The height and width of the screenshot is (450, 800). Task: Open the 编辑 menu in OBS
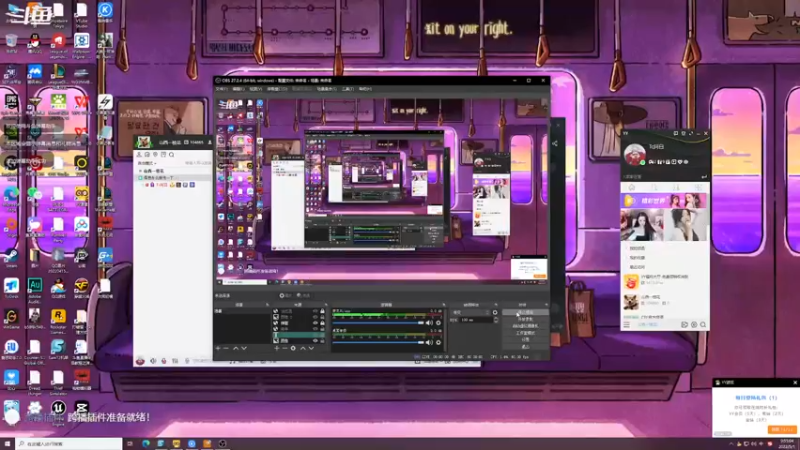238,89
